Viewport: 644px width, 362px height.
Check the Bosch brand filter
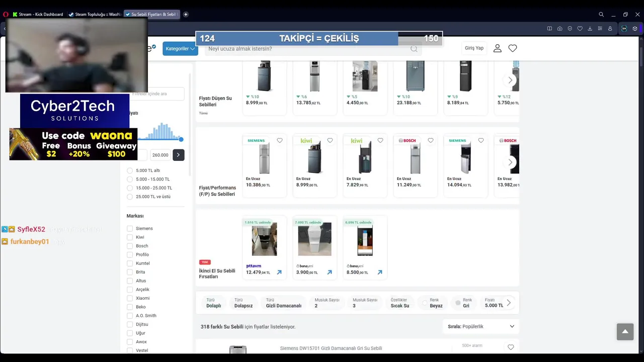130,246
